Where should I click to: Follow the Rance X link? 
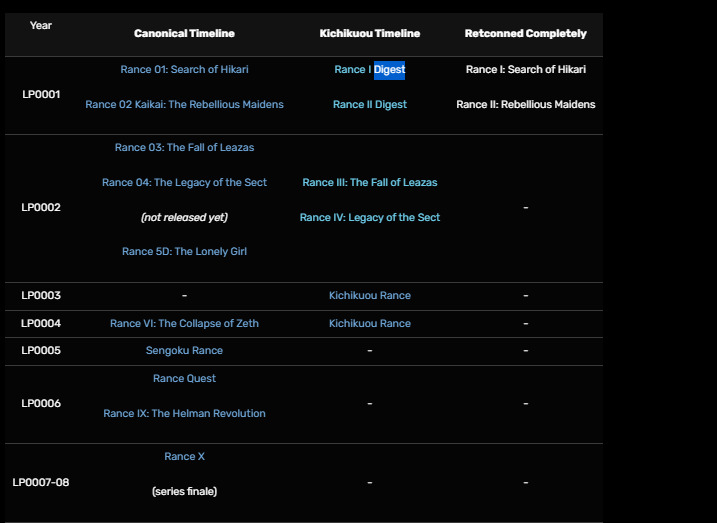[184, 457]
